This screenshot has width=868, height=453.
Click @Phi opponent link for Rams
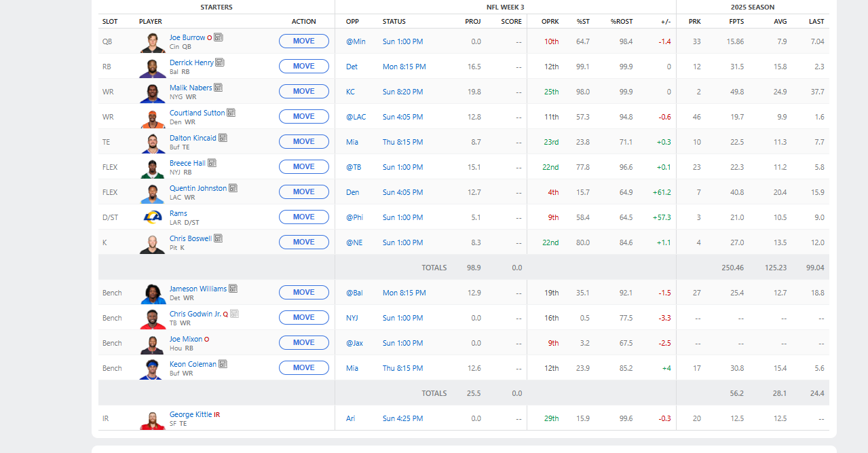354,217
